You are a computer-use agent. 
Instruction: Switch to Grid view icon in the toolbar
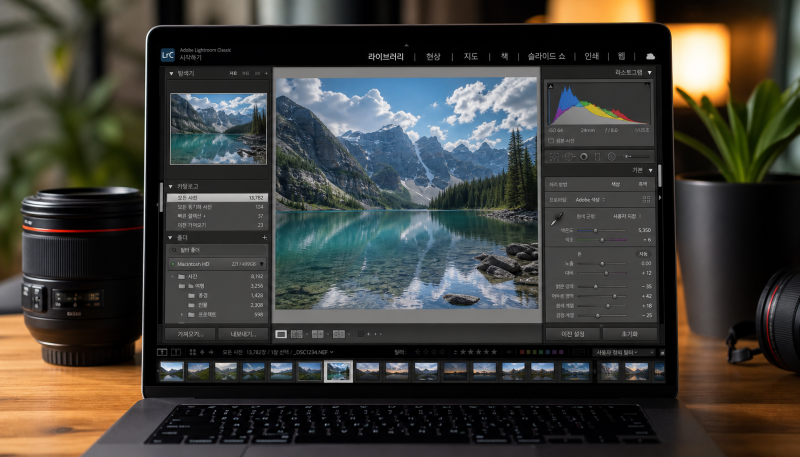coord(296,334)
